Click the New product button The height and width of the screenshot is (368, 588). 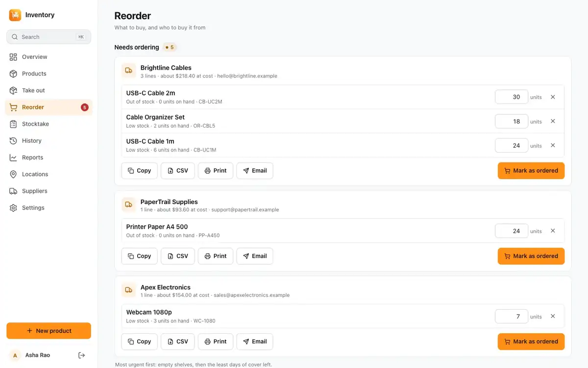pos(49,331)
